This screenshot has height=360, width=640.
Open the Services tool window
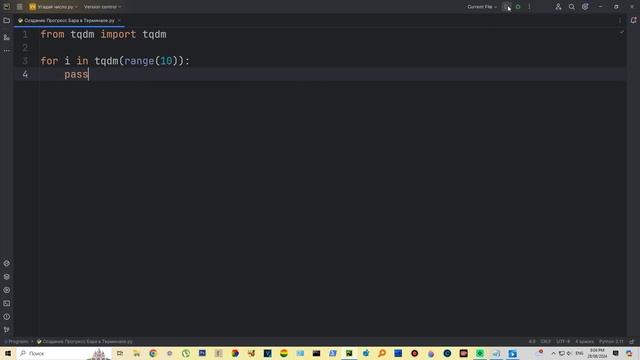(x=7, y=290)
